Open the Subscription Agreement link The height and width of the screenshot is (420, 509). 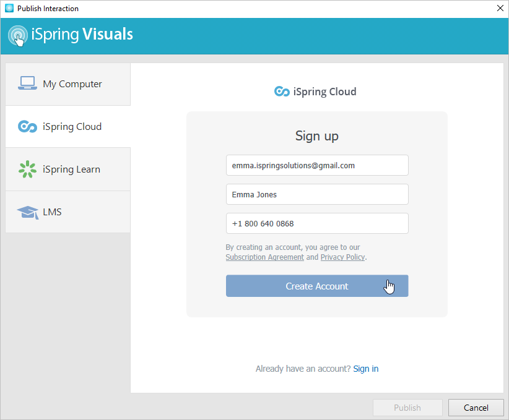tap(264, 257)
